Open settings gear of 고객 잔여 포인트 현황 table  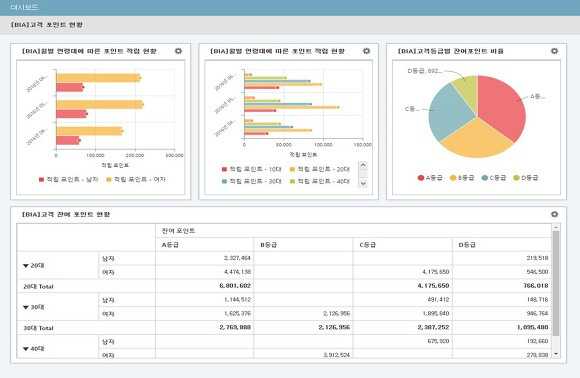click(x=554, y=214)
